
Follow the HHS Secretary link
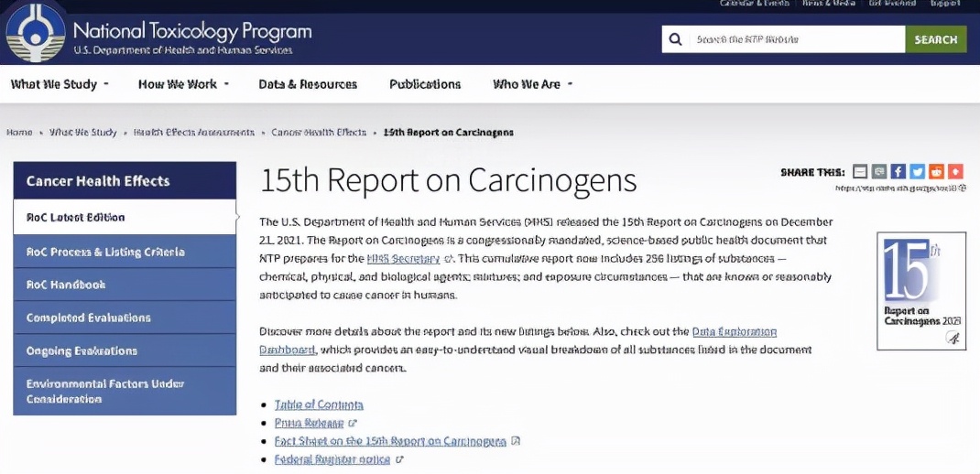click(403, 259)
